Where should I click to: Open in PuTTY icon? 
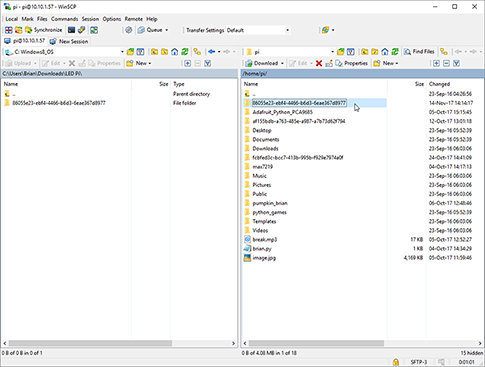click(x=81, y=30)
